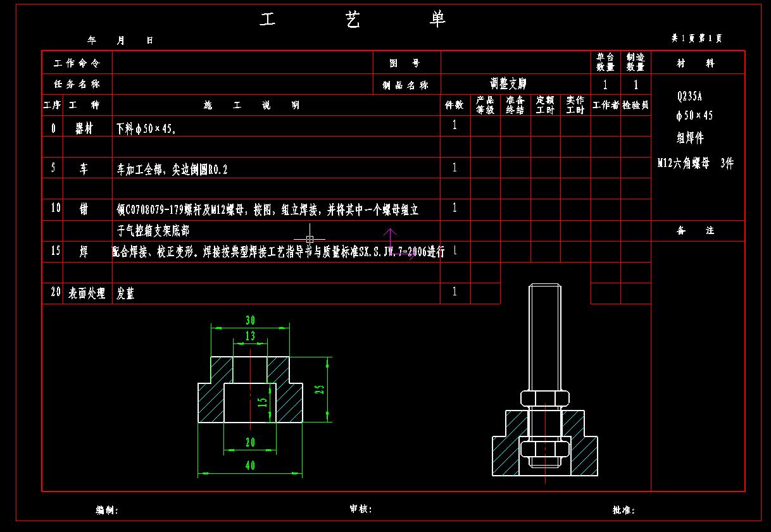Select the 材料 column header
This screenshot has width=771, height=532.
[698, 63]
